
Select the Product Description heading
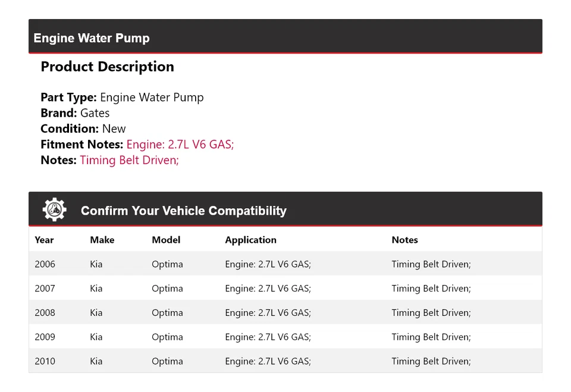107,66
